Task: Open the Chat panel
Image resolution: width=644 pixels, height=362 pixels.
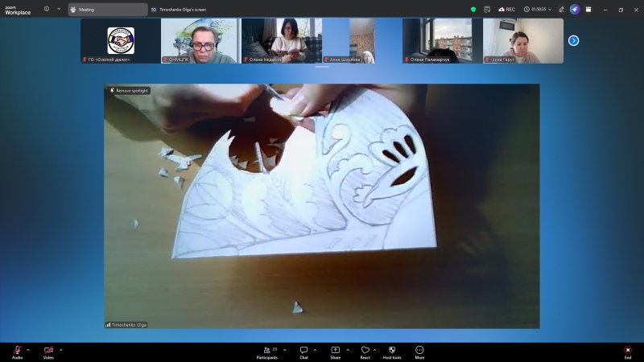Action: click(x=303, y=351)
